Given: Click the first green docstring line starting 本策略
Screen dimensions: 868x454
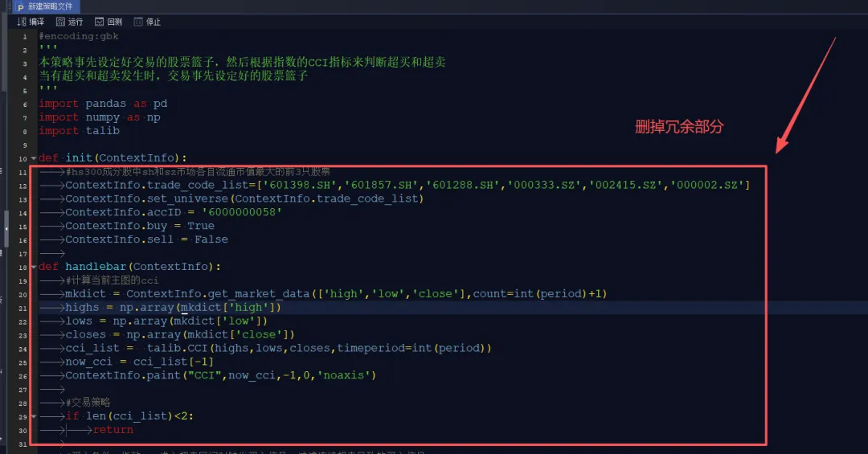Looking at the screenshot, I should coord(242,62).
